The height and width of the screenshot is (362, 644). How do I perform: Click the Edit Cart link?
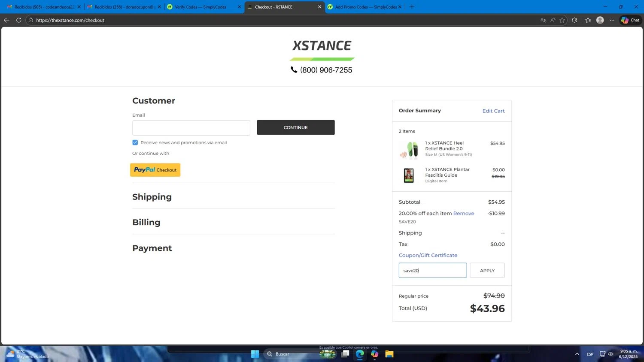pos(493,111)
